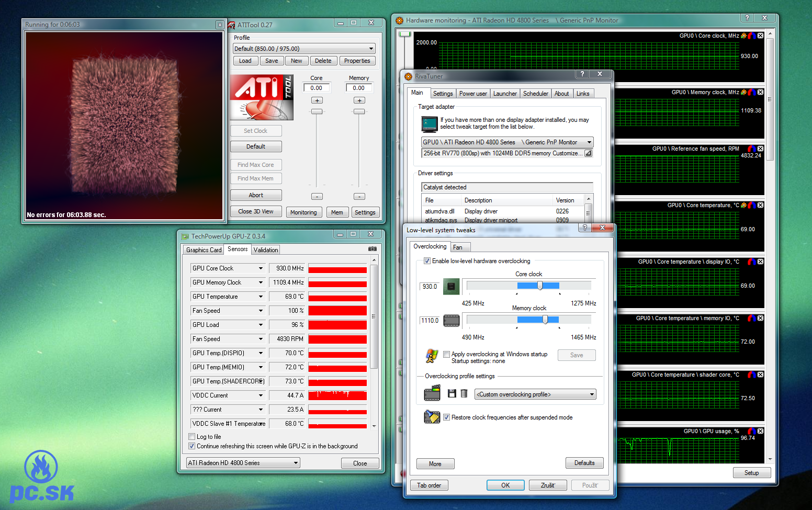Click the RivaTuner Memory clock slider handle

[x=545, y=320]
